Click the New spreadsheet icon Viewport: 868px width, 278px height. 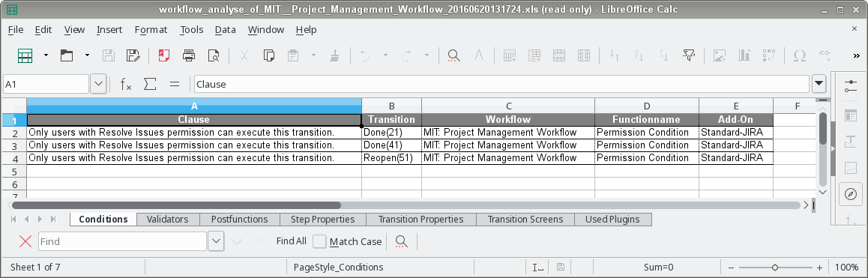[x=25, y=55]
